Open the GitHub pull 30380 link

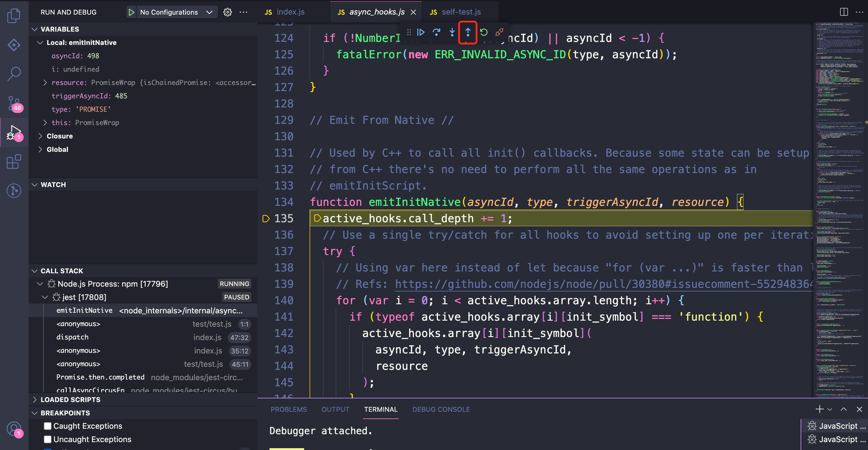click(605, 284)
